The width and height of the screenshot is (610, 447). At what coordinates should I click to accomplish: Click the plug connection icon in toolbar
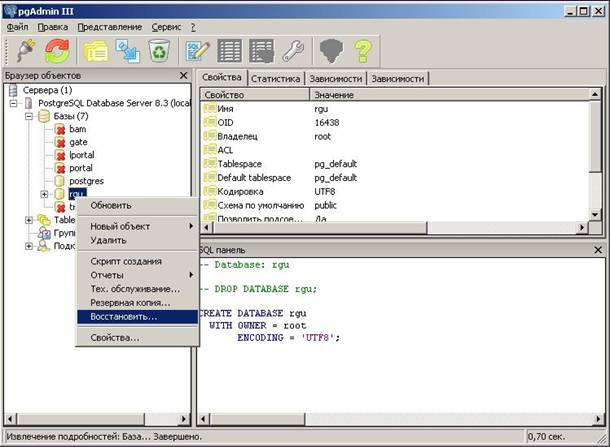click(26, 51)
